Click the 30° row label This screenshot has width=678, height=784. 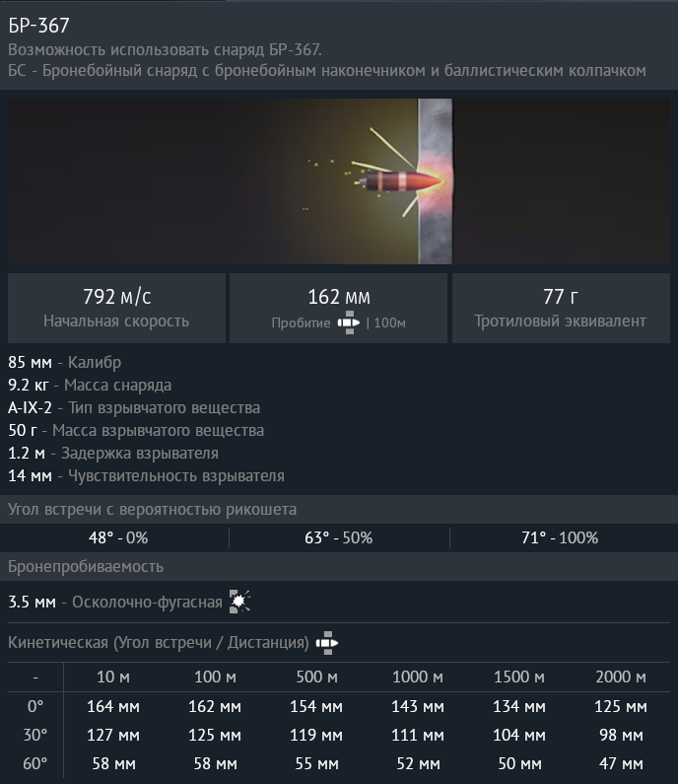click(34, 735)
